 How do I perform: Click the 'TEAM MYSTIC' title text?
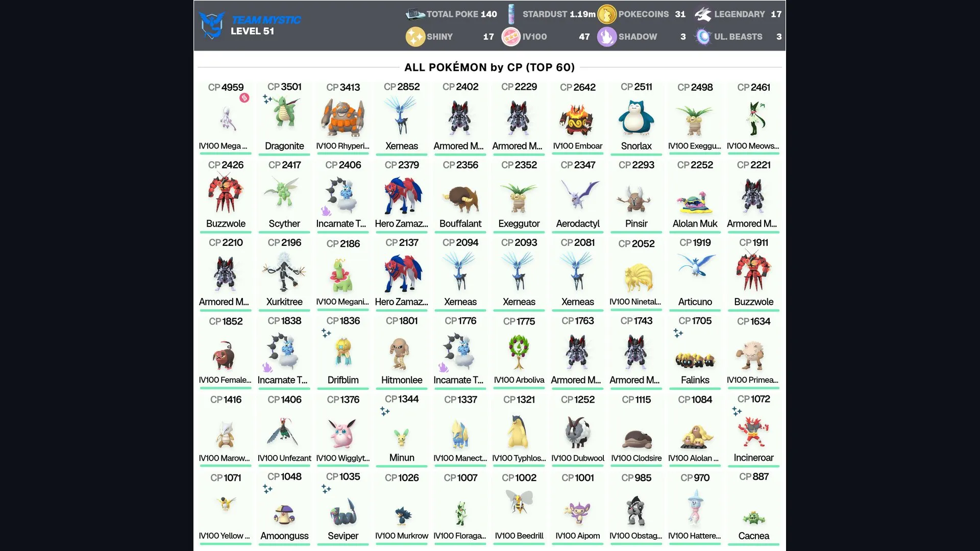click(266, 19)
